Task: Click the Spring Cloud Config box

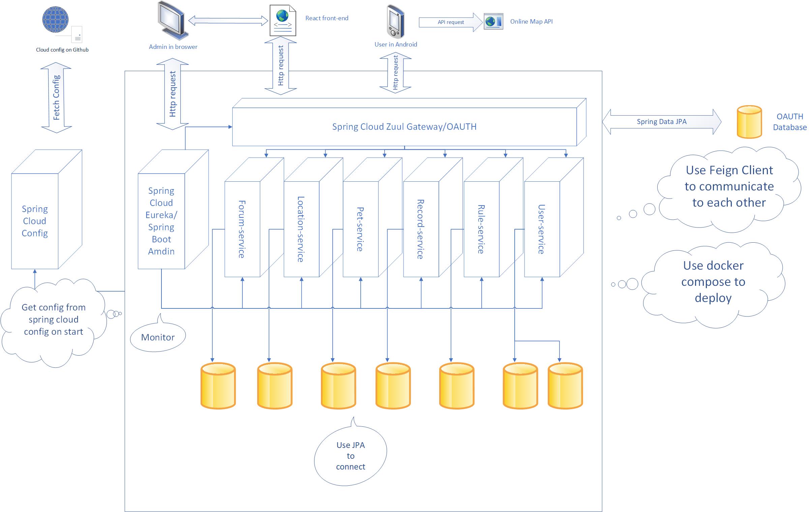Action: pos(35,221)
